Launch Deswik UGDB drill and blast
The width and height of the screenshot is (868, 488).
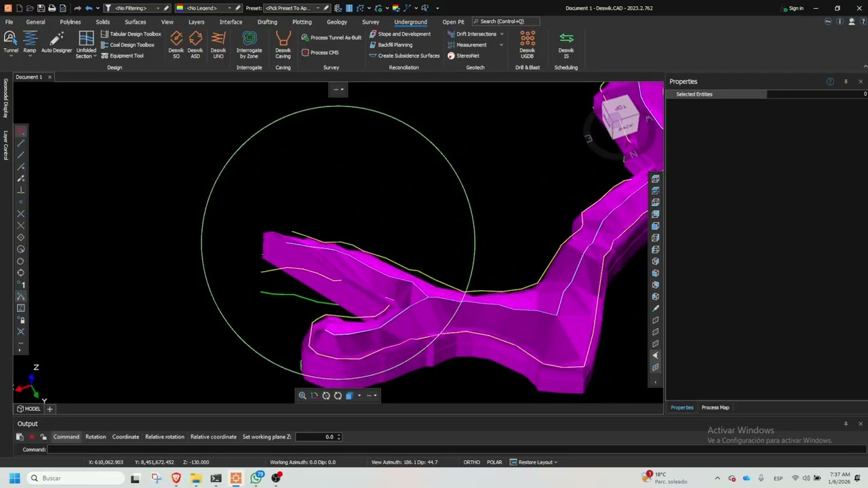point(527,45)
